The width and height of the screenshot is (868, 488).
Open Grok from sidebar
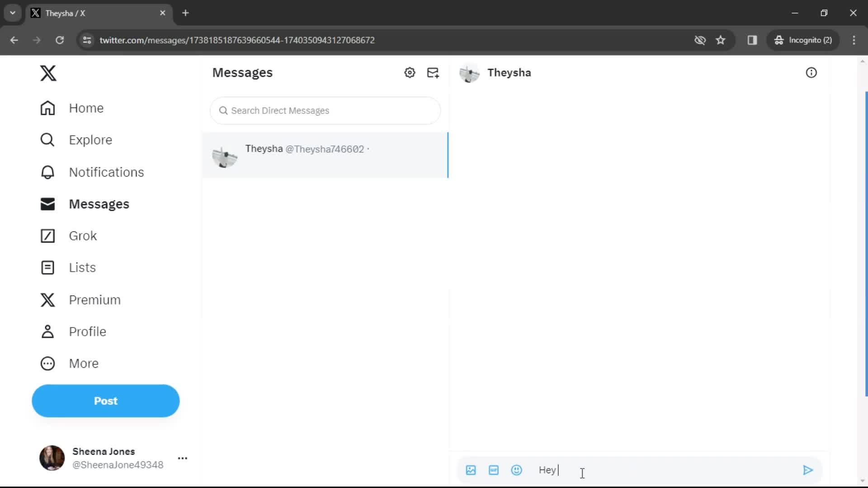click(68, 236)
